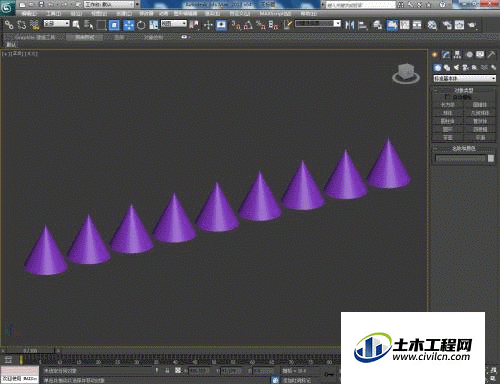
Task: Open the Material Editor icon
Action: (x=432, y=25)
